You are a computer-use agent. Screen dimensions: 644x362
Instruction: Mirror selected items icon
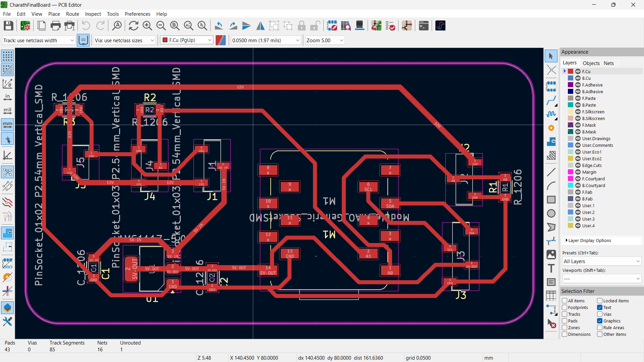coord(260,26)
